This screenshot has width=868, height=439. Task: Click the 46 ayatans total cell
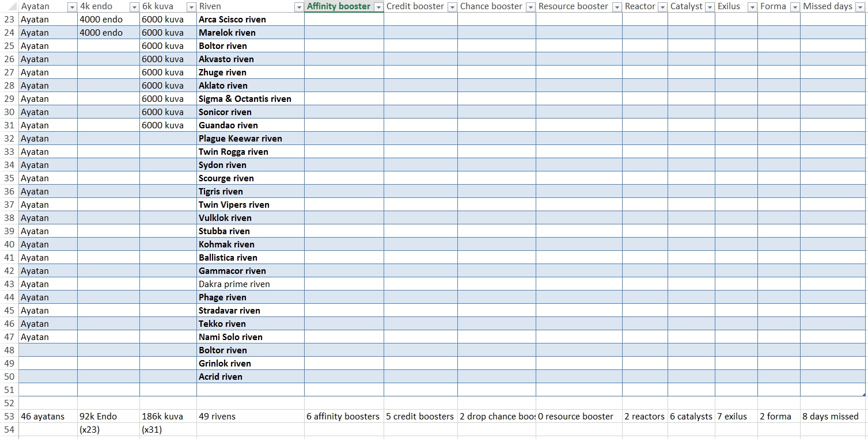48,416
